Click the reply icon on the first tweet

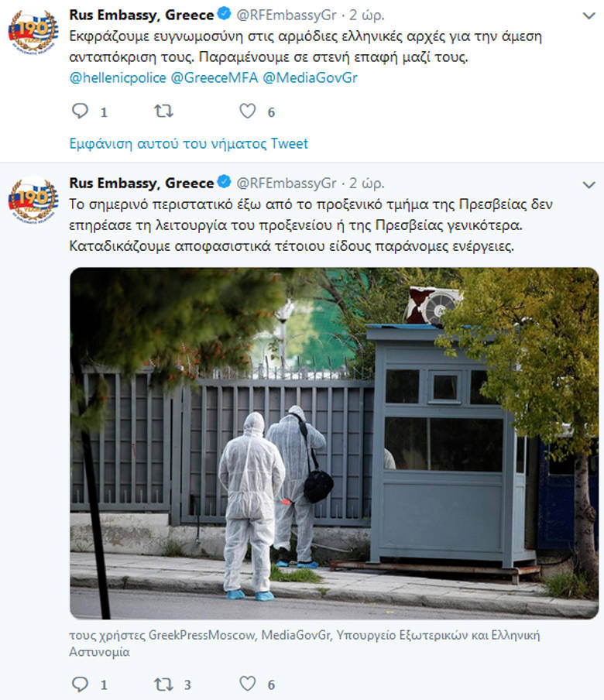click(81, 111)
